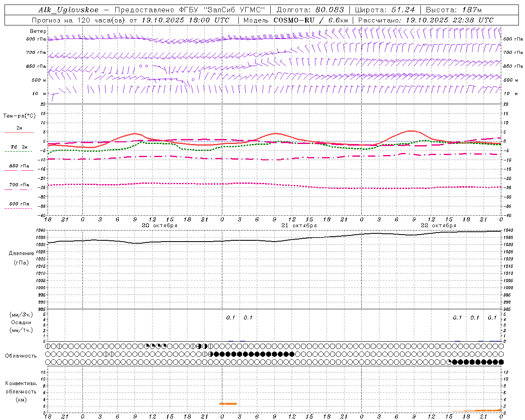Click the forecast start time "19.10.2025 18:00 UTC"
This screenshot has height=420, width=525.
pos(185,20)
